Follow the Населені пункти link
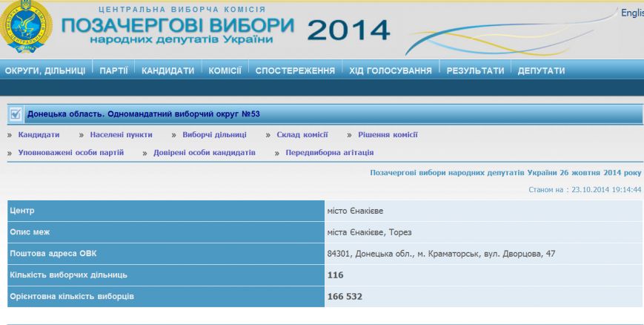This screenshot has height=325, width=644. pyautogui.click(x=121, y=135)
